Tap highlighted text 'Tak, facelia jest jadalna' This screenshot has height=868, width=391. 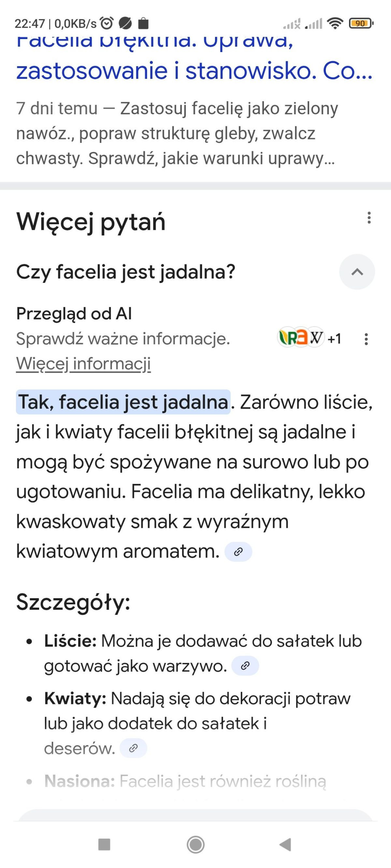coord(123,402)
